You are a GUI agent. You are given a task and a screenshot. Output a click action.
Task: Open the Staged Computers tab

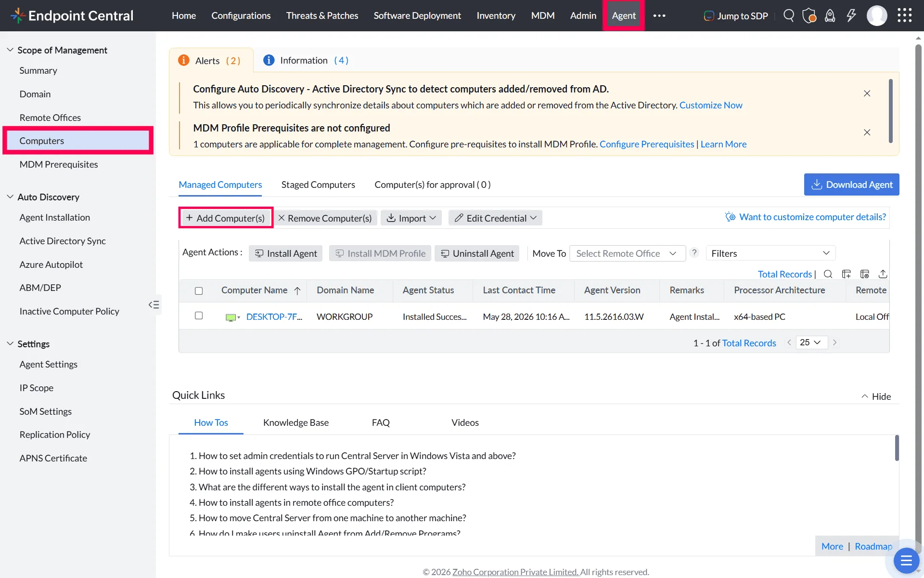[x=318, y=184]
